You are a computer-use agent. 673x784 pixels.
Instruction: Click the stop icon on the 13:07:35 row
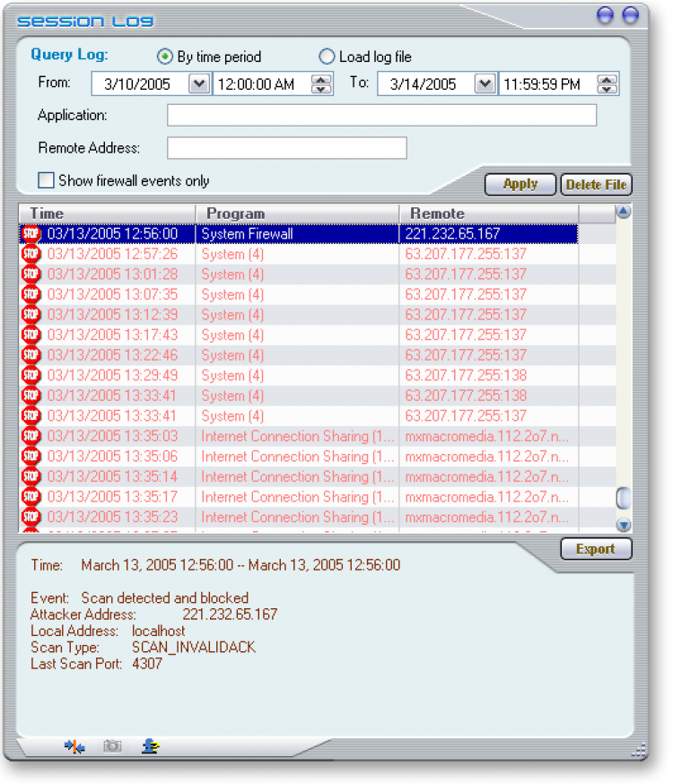point(31,294)
